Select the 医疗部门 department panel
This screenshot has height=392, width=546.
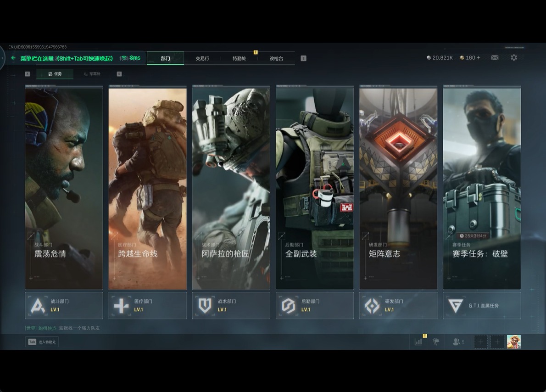[x=147, y=306]
